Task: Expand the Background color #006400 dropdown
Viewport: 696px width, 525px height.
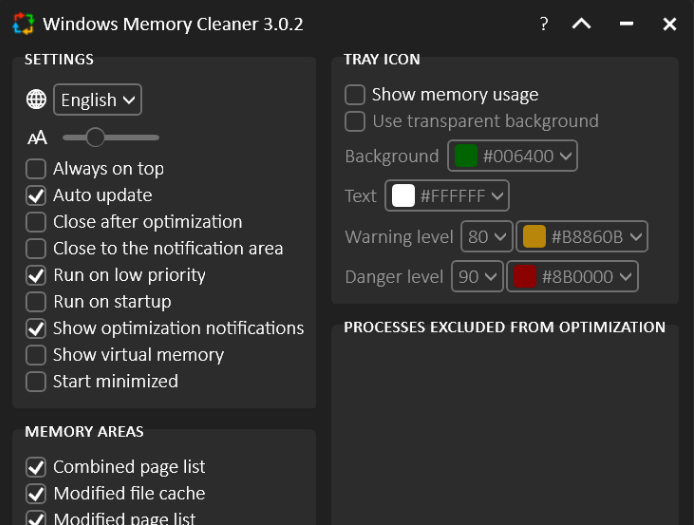Action: coord(514,156)
